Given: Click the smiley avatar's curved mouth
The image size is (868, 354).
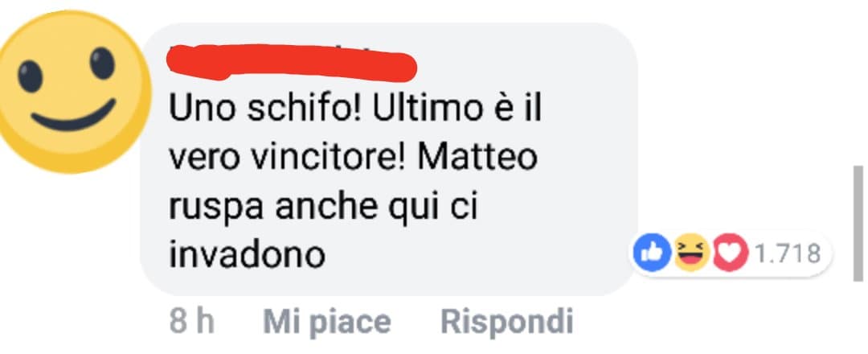Looking at the screenshot, I should click(74, 116).
